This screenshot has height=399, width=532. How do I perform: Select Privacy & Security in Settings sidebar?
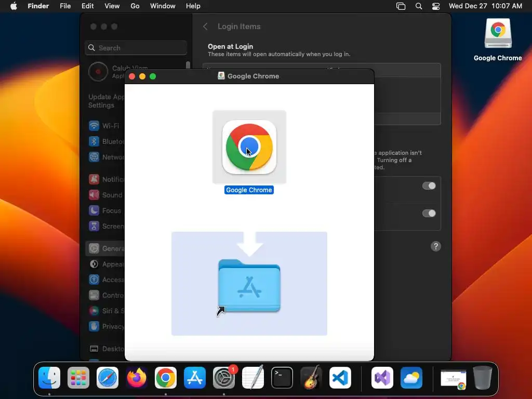click(105, 327)
